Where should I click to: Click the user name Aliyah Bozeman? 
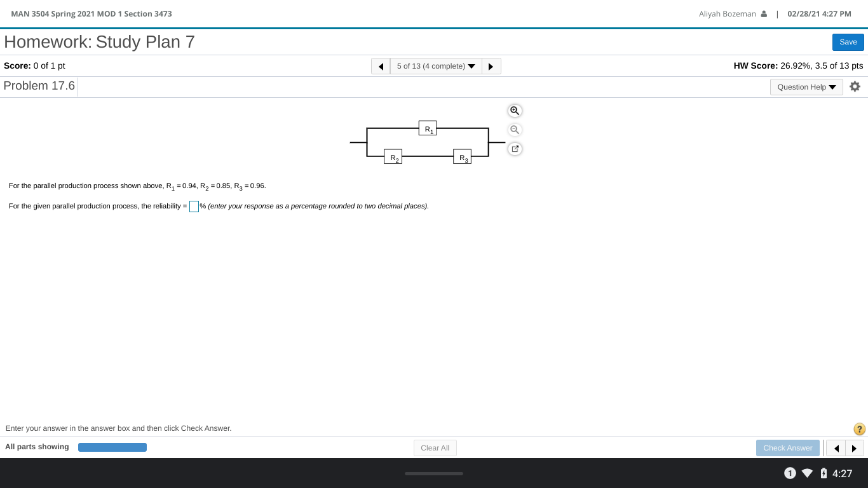(x=727, y=14)
